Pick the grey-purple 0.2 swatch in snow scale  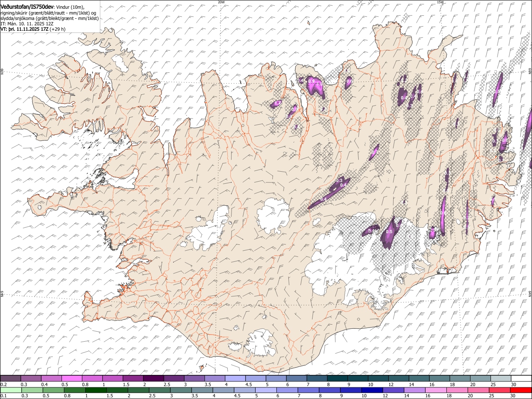[10, 379]
